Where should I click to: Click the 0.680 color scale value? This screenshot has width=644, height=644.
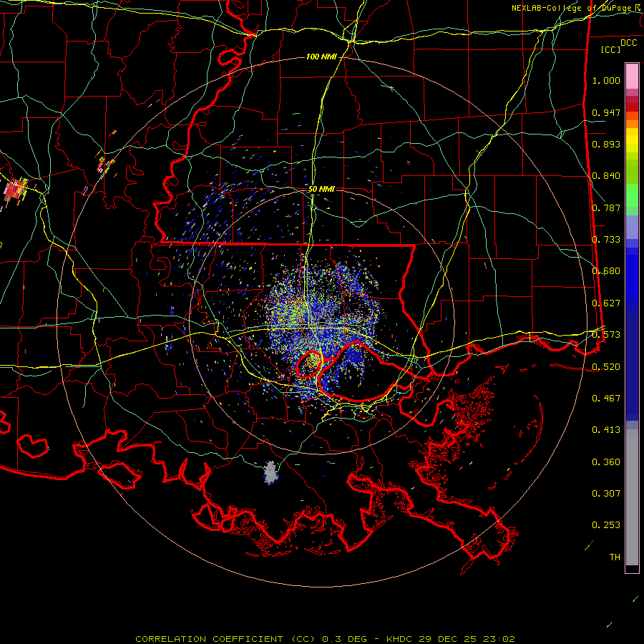[606, 271]
